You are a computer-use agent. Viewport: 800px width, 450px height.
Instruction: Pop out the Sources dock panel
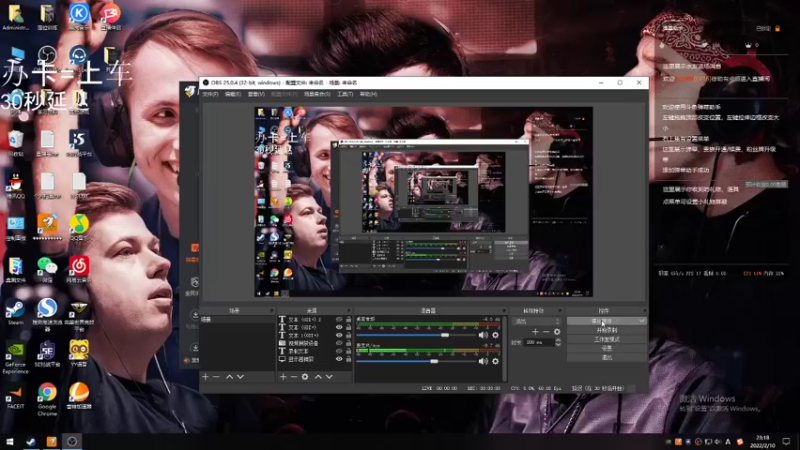tap(349, 311)
